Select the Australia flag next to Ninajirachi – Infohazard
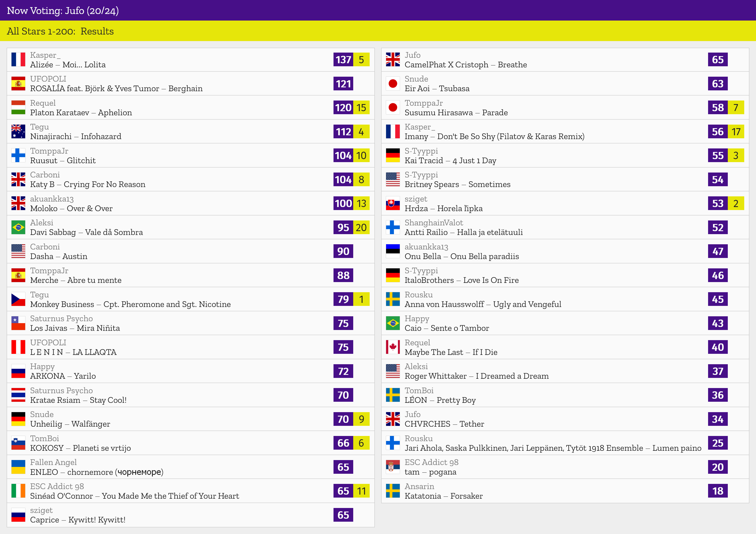The height and width of the screenshot is (534, 756). point(18,131)
